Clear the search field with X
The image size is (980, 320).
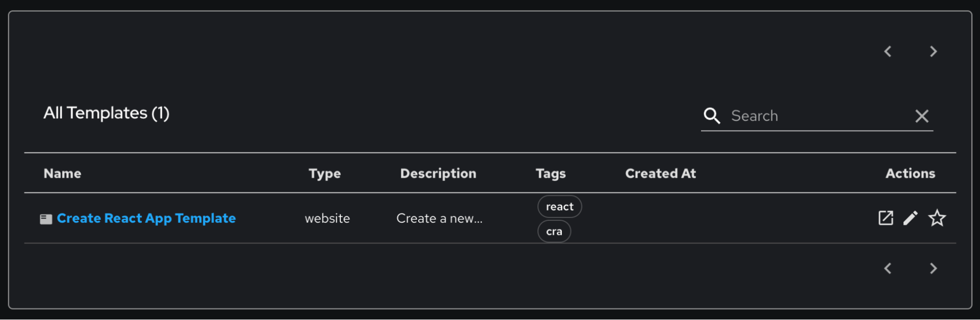(922, 116)
